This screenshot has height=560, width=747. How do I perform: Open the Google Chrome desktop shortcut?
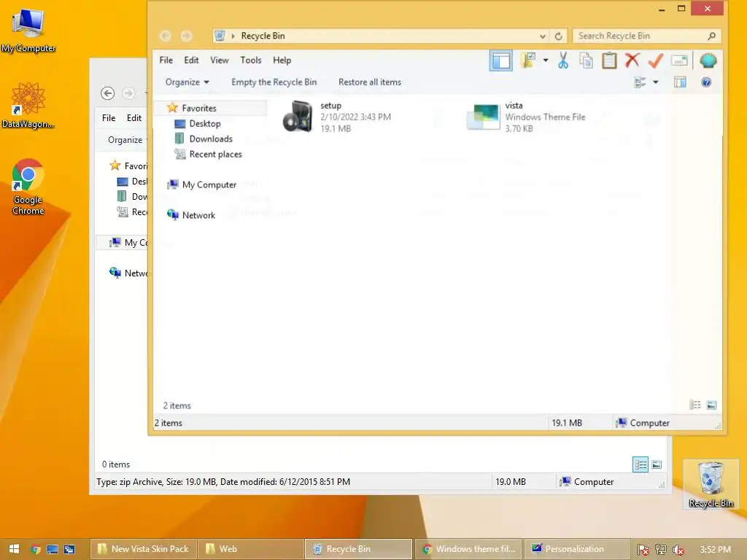point(28,187)
